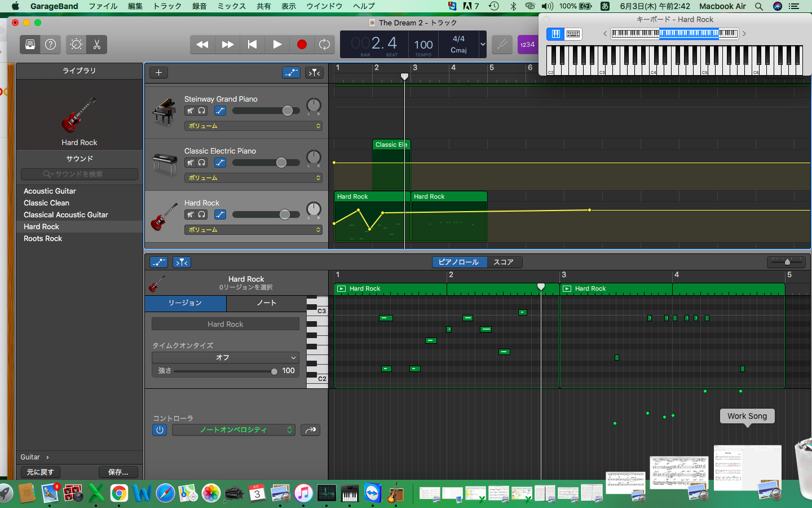Solo the Hard Rock track with headphones
812x508 pixels.
click(x=201, y=214)
